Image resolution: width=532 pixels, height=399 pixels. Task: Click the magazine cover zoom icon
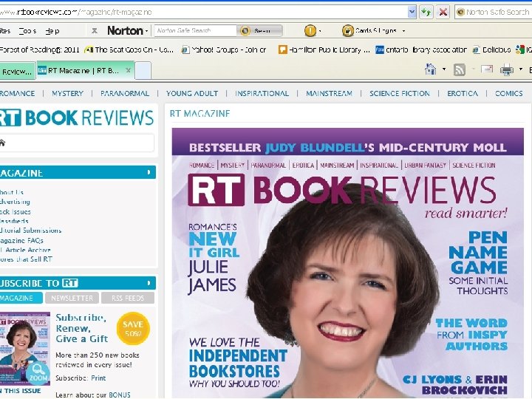(x=38, y=372)
